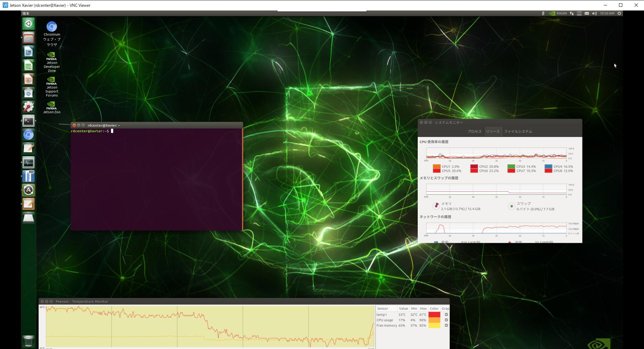Image resolution: width=644 pixels, height=349 pixels.
Task: Change CPU7 color swatch
Action: 511,171
